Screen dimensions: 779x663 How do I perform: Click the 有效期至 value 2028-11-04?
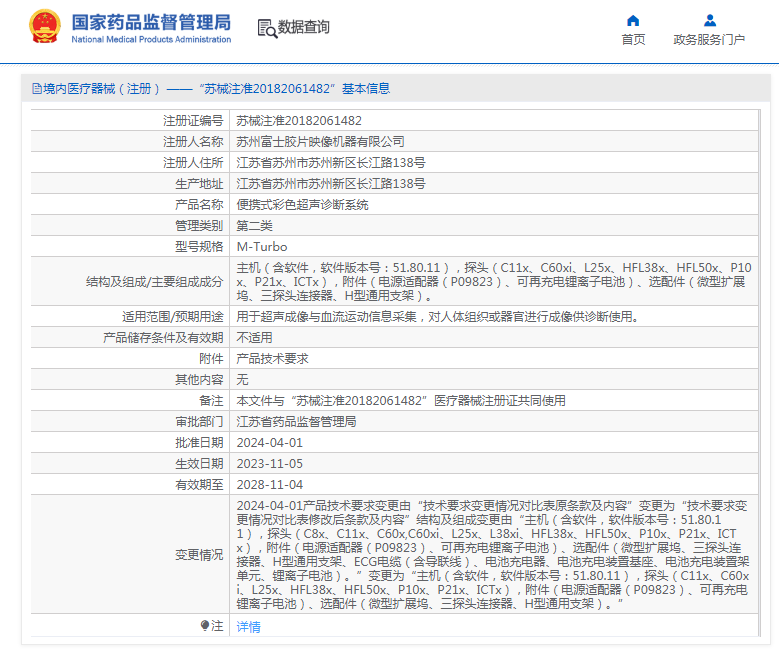tap(269, 484)
